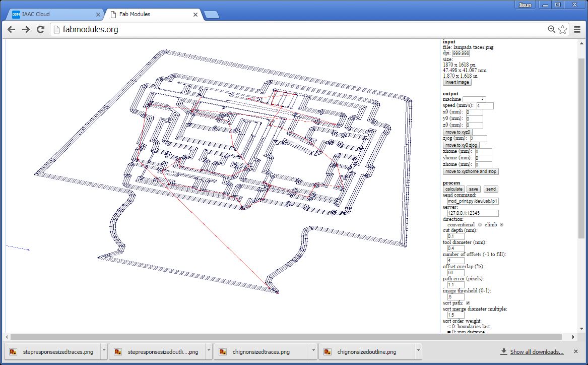Screen dimensions: 588x365
Task: Click the z0 (mm) field
Action: (474, 126)
